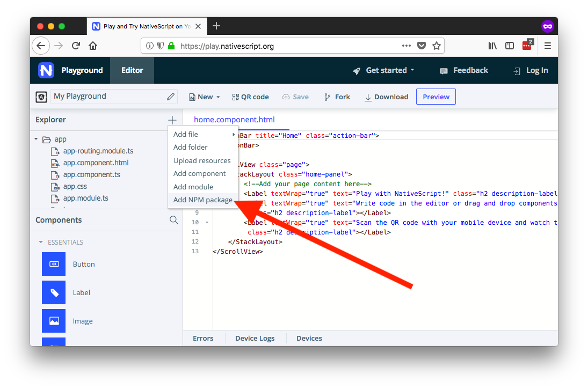Collapse the ESSENTIALS components section
The width and height of the screenshot is (588, 389).
pyautogui.click(x=41, y=242)
